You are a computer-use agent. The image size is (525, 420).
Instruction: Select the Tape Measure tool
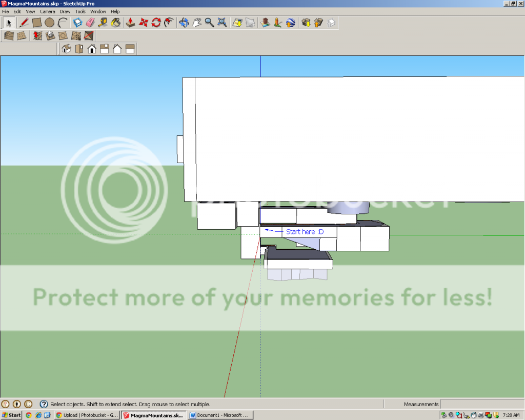click(103, 23)
